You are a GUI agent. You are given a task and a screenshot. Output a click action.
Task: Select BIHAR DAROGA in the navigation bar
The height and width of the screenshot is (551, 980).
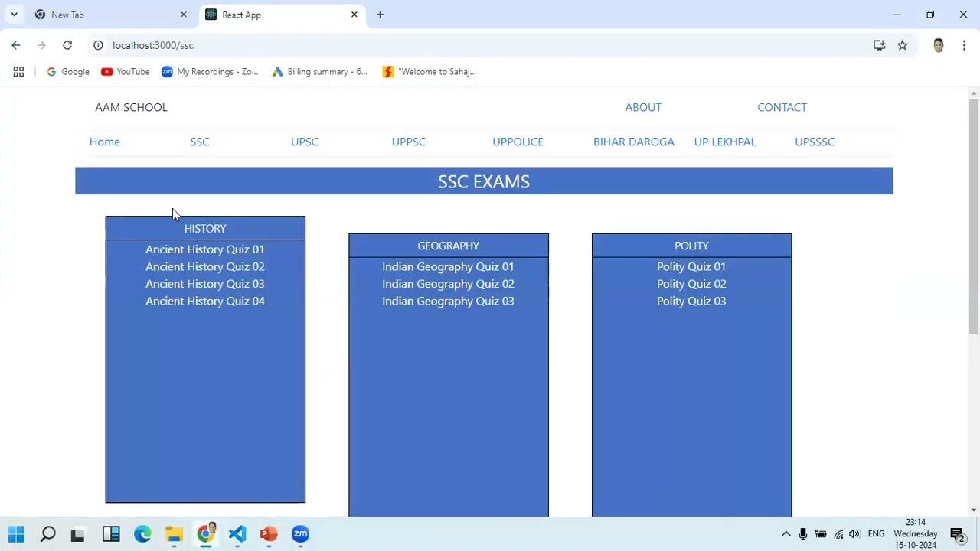634,142
